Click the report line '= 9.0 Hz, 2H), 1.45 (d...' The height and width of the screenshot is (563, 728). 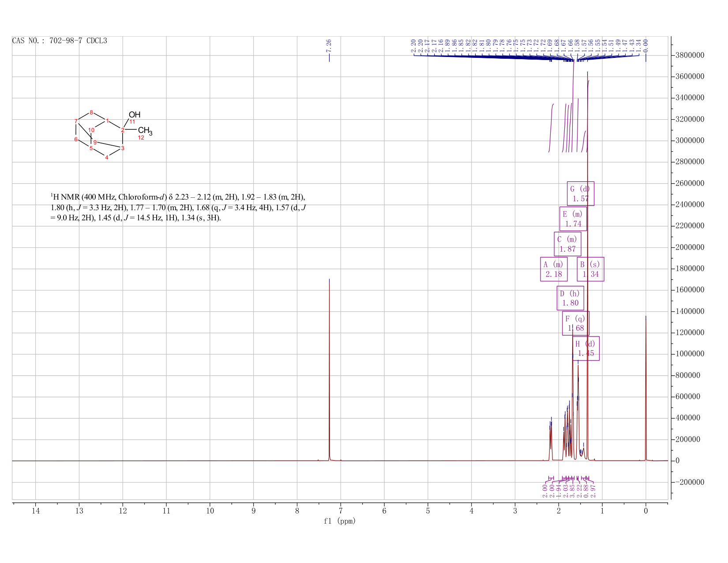point(135,218)
